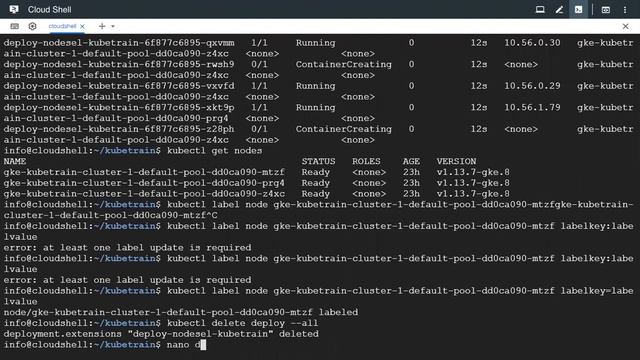
Task: Open terminal settings gear icon
Action: (32, 26)
